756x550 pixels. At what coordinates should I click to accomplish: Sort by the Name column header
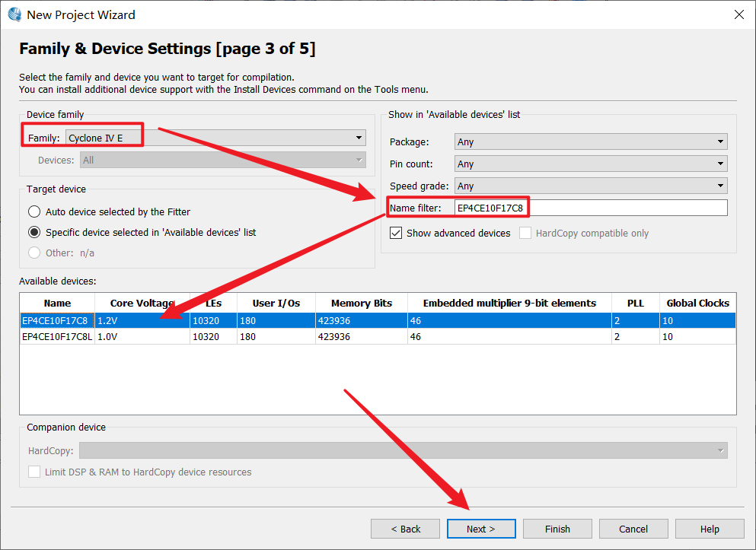point(57,303)
